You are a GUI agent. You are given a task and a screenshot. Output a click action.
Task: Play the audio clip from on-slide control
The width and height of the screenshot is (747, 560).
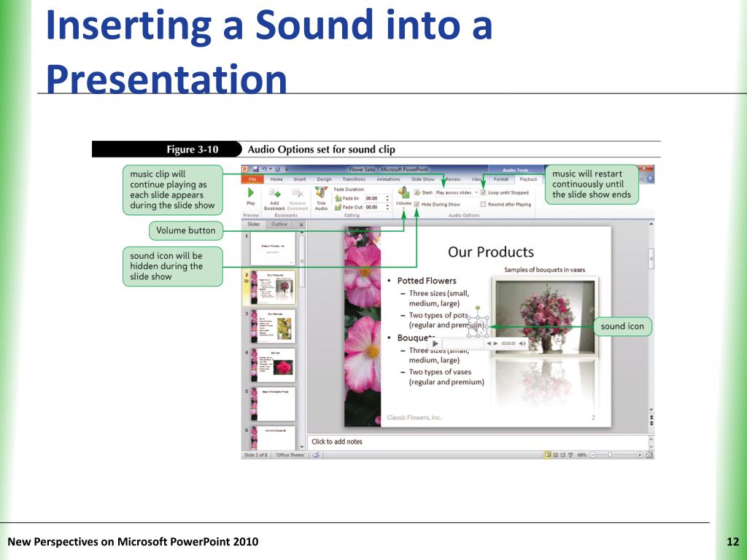tap(435, 343)
